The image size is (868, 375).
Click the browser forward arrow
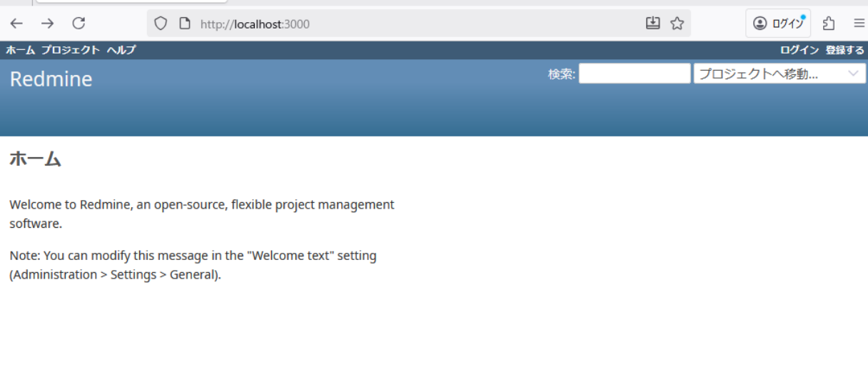(47, 24)
